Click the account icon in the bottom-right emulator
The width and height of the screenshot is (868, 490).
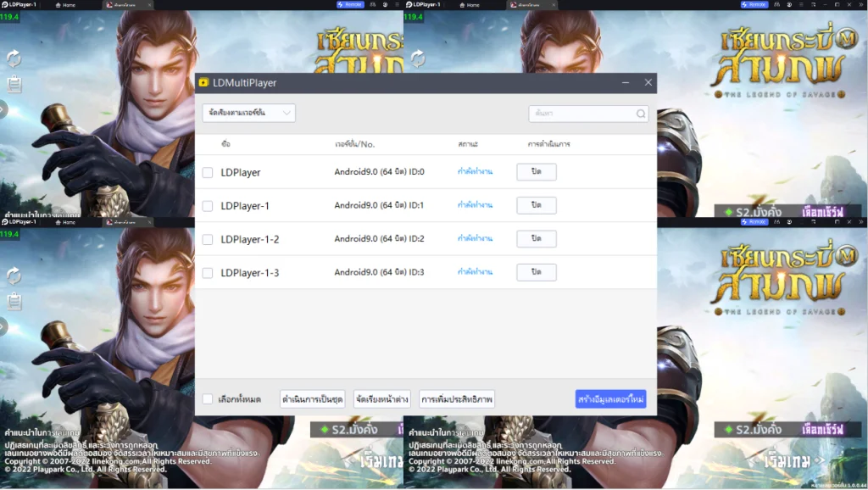coord(789,222)
